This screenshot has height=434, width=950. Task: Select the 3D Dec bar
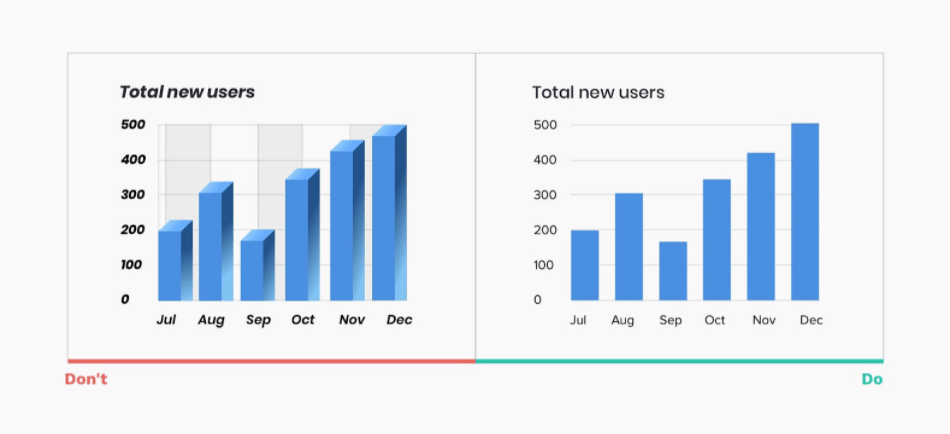[389, 213]
